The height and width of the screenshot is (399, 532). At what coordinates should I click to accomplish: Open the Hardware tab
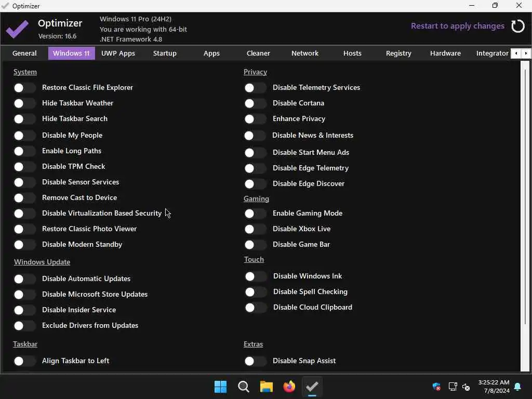(x=445, y=54)
